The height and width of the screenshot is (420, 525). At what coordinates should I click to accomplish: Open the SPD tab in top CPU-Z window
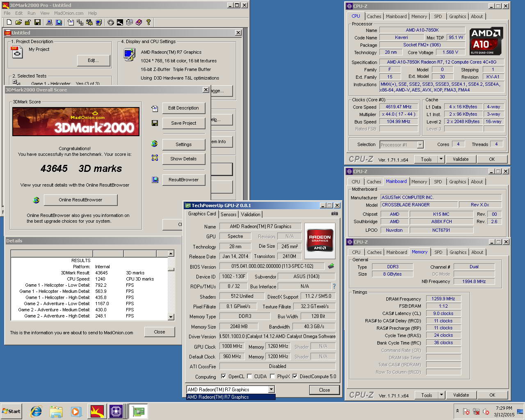[438, 16]
